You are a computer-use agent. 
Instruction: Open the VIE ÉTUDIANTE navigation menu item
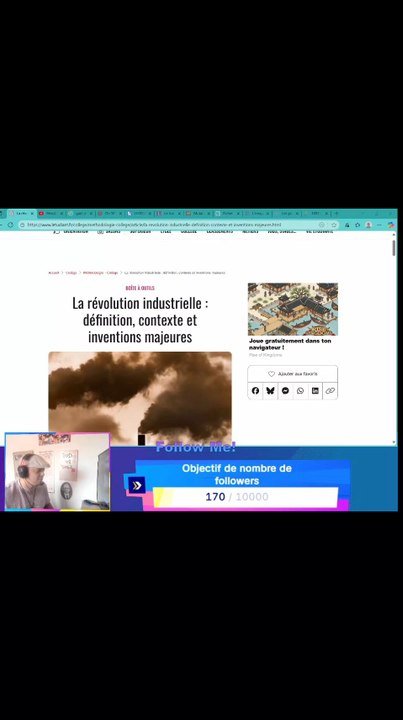[319, 232]
